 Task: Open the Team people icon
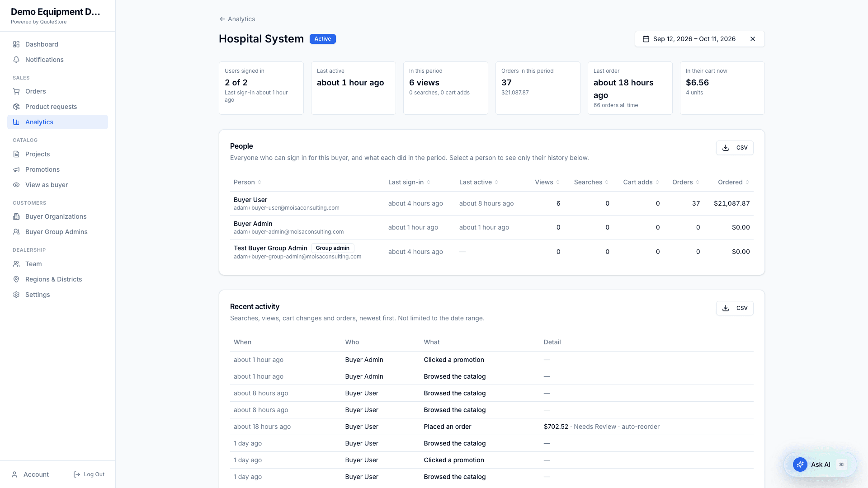pyautogui.click(x=16, y=264)
